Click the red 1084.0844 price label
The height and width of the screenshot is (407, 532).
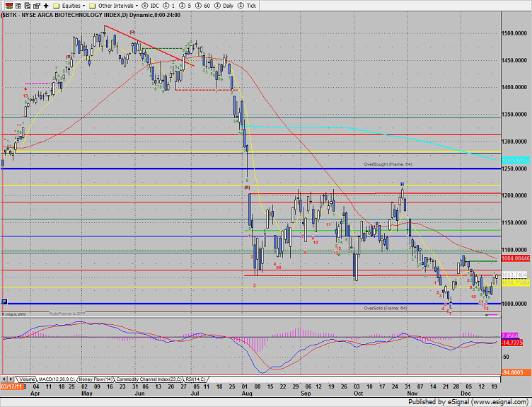pos(516,258)
